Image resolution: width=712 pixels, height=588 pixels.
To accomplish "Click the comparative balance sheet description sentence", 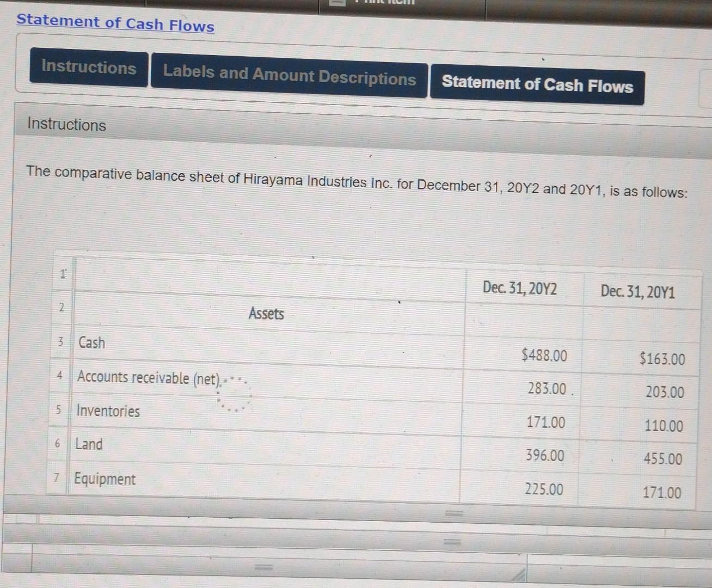I will [x=357, y=182].
